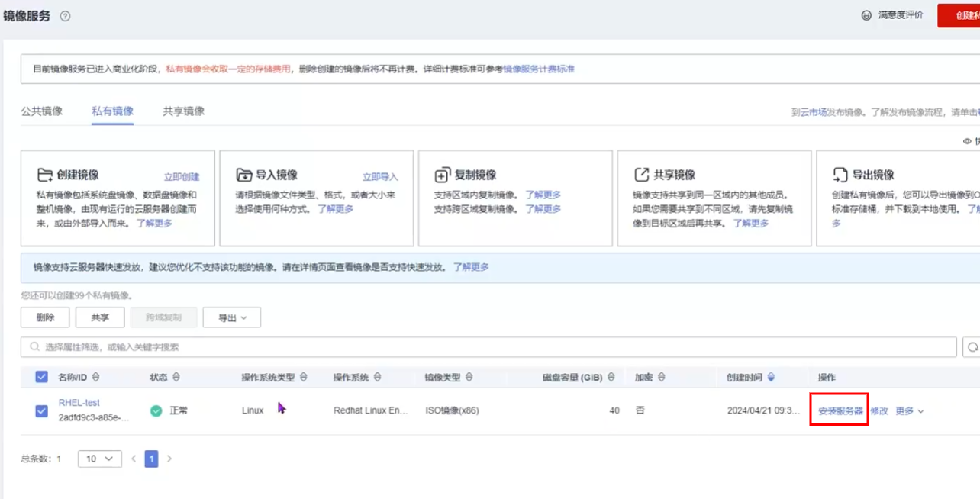This screenshot has width=980, height=499.
Task: Expand the 导出 dropdown button
Action: click(x=231, y=317)
